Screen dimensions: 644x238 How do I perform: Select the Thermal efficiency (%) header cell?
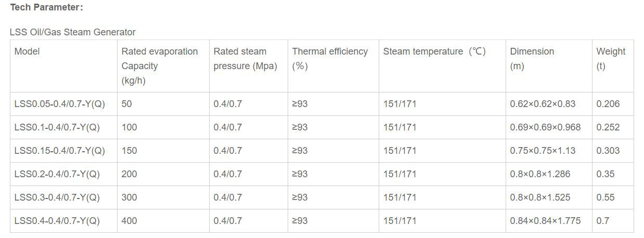[330, 59]
